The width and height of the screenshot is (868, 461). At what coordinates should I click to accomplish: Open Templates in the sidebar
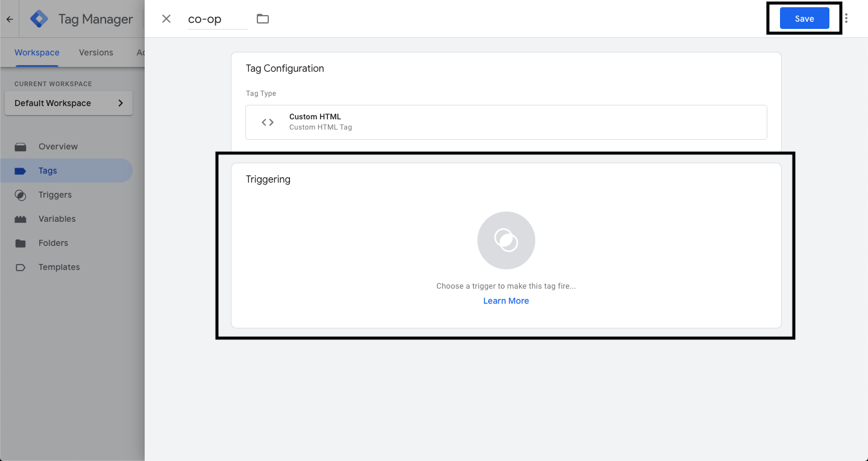[59, 267]
